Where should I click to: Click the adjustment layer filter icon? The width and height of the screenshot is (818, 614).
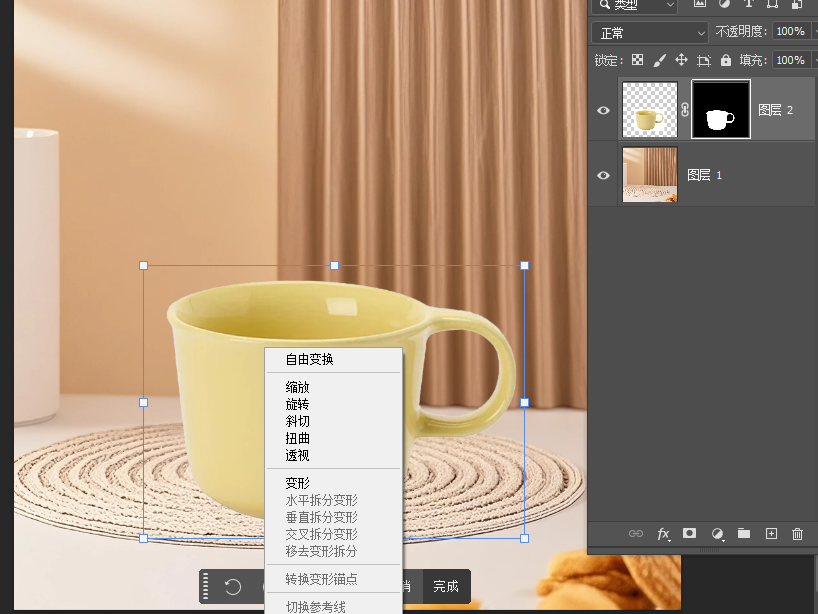[x=725, y=3]
